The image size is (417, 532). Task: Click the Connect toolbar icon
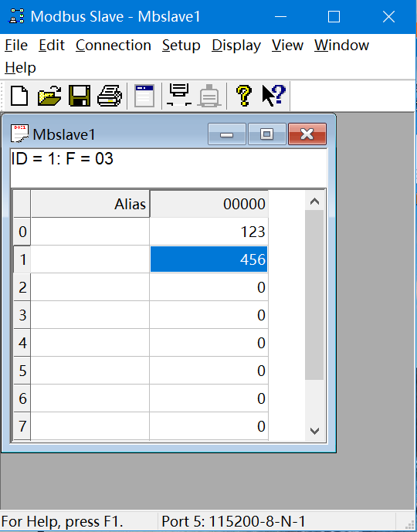pos(179,95)
